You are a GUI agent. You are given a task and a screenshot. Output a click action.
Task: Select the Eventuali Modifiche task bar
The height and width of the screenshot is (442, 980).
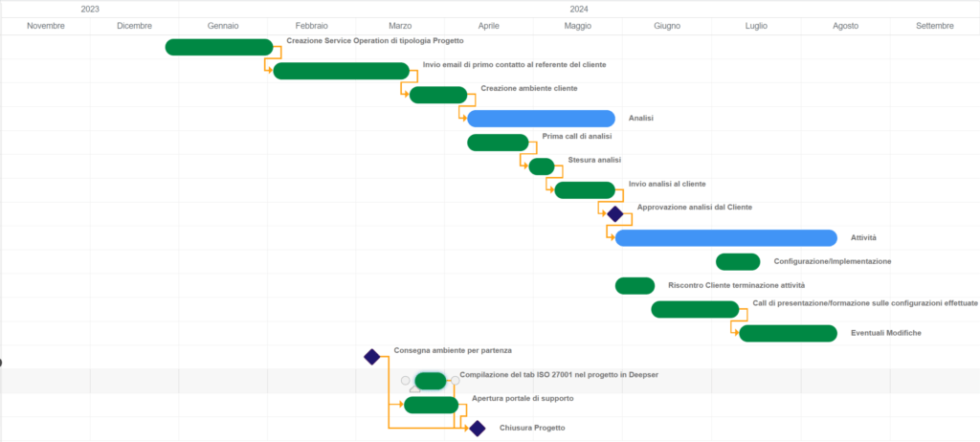(x=789, y=333)
